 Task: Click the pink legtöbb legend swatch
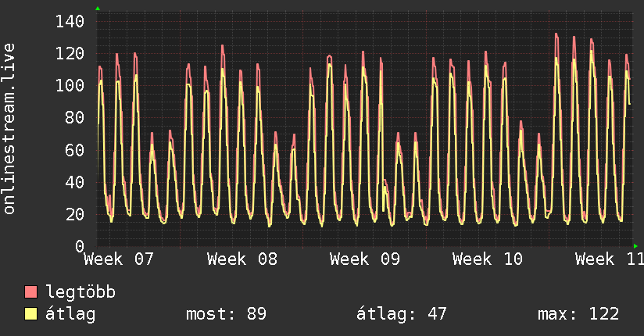pyautogui.click(x=30, y=291)
